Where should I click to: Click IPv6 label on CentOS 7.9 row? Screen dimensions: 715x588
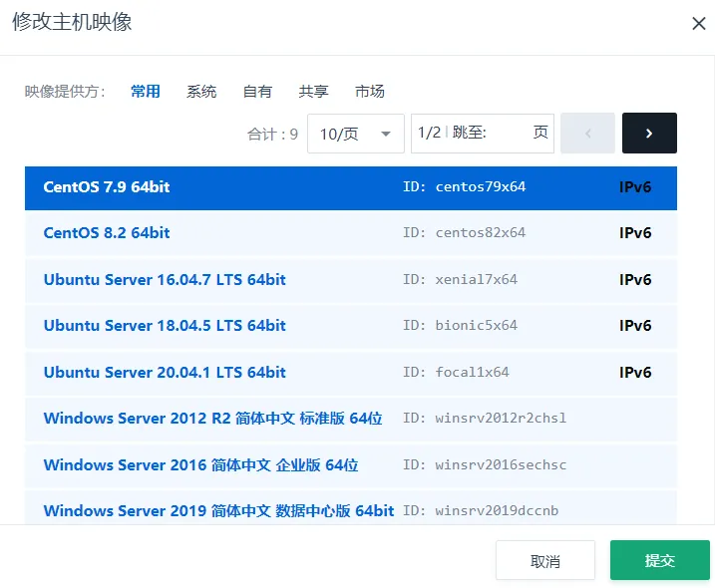pyautogui.click(x=635, y=187)
